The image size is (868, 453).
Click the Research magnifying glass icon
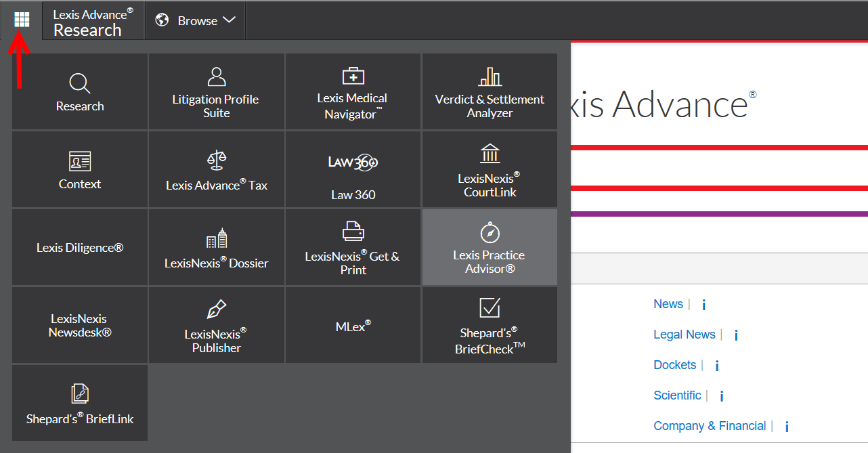point(80,84)
